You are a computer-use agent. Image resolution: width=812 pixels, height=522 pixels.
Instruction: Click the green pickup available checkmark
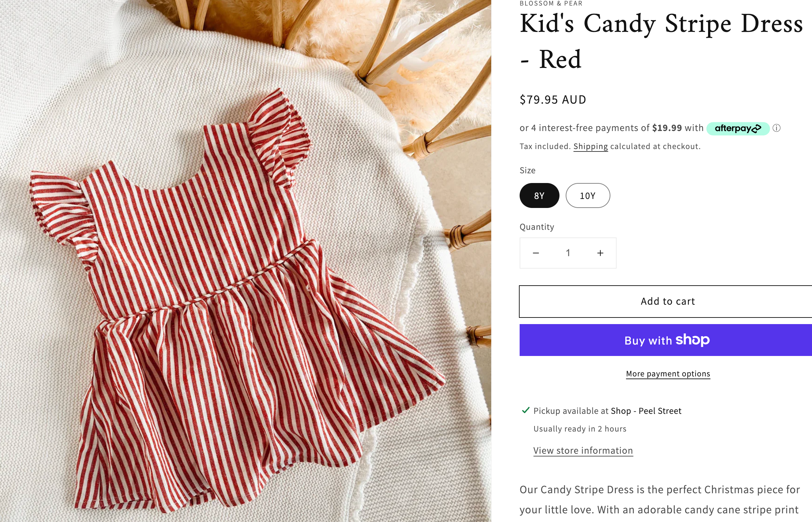coord(526,410)
